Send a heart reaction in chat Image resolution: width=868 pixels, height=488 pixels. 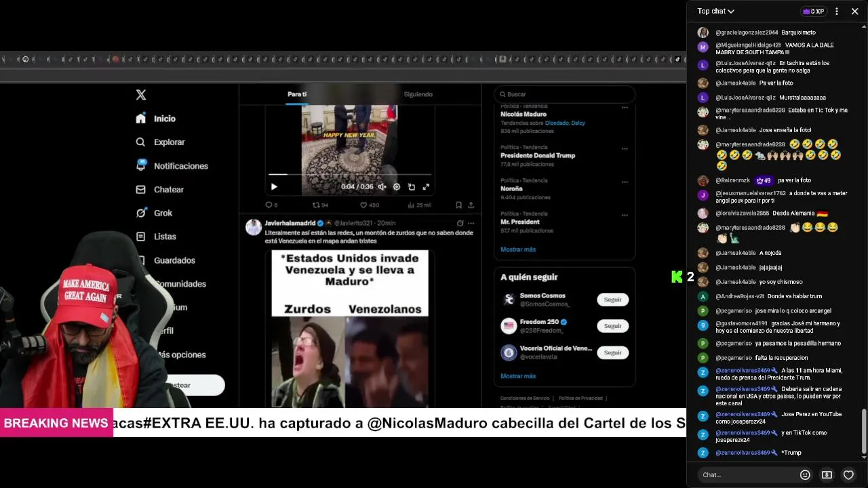pyautogui.click(x=848, y=475)
